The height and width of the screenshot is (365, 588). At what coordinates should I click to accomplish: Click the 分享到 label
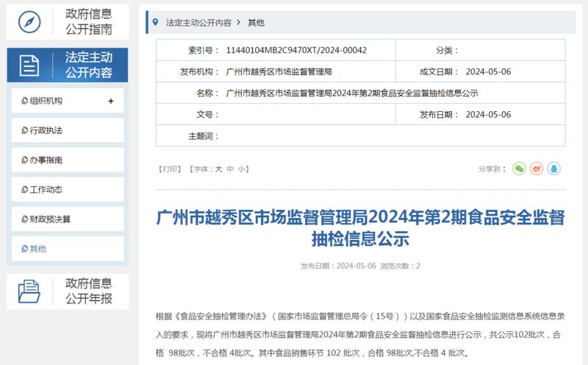click(x=492, y=169)
